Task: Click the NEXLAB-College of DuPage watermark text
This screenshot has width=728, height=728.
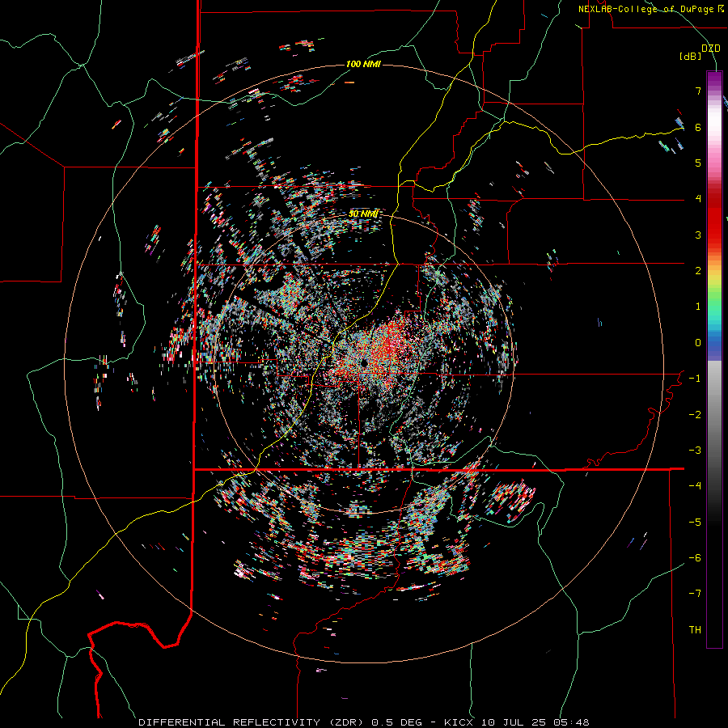Action: tap(645, 9)
